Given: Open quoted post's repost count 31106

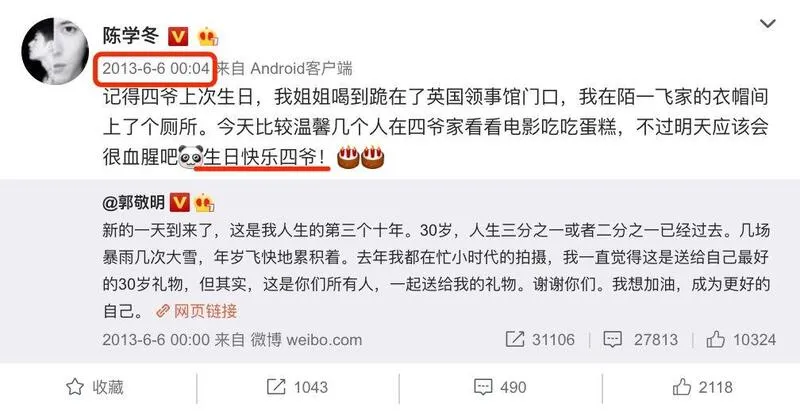Looking at the screenshot, I should [540, 340].
